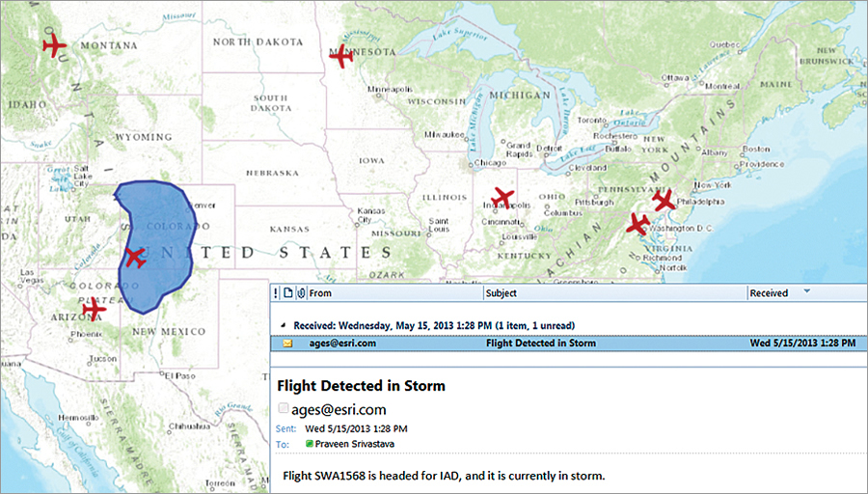Click the plane icon near Philadelphia
Screen dimensions: 868x494
[x=663, y=201]
